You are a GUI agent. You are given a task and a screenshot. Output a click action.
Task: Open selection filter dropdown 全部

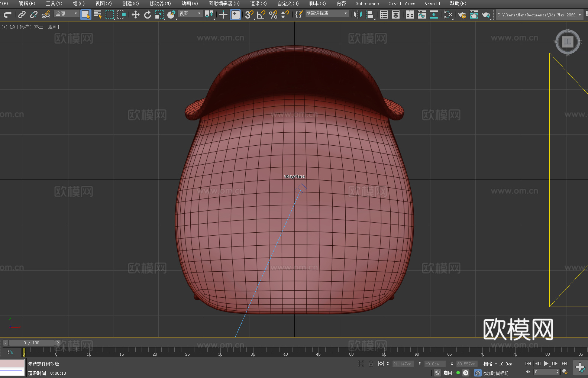click(x=67, y=13)
